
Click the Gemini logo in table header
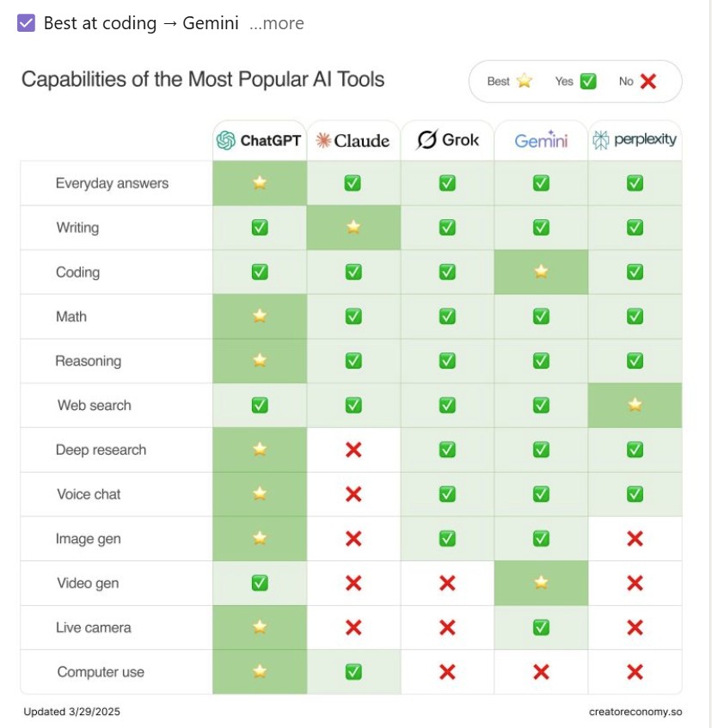[541, 140]
